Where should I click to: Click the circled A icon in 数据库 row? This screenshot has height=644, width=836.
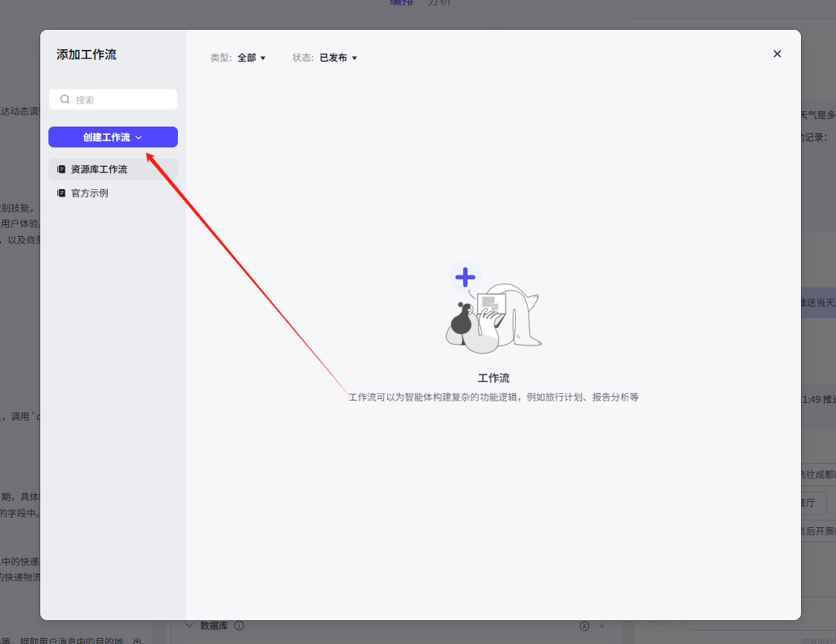(x=584, y=626)
